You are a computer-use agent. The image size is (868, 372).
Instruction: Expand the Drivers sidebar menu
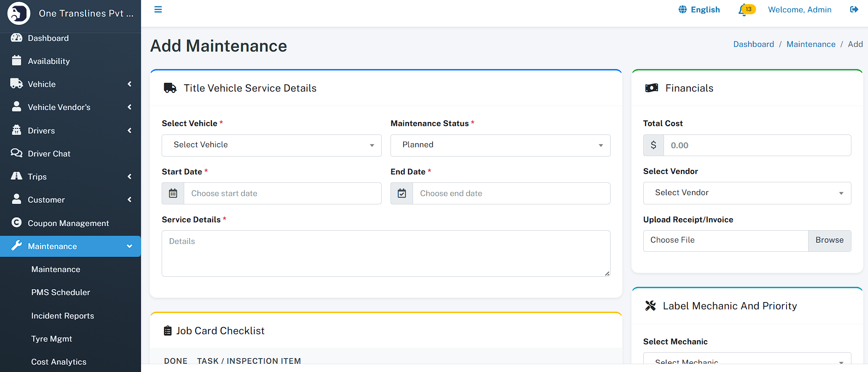click(70, 131)
